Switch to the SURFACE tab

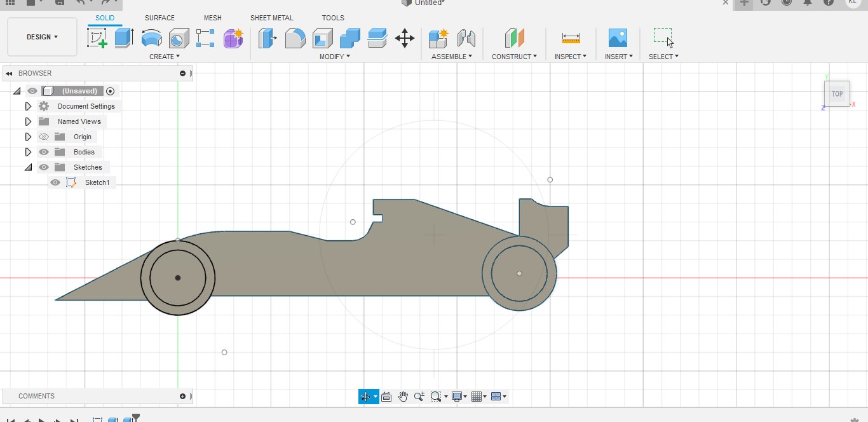point(159,18)
